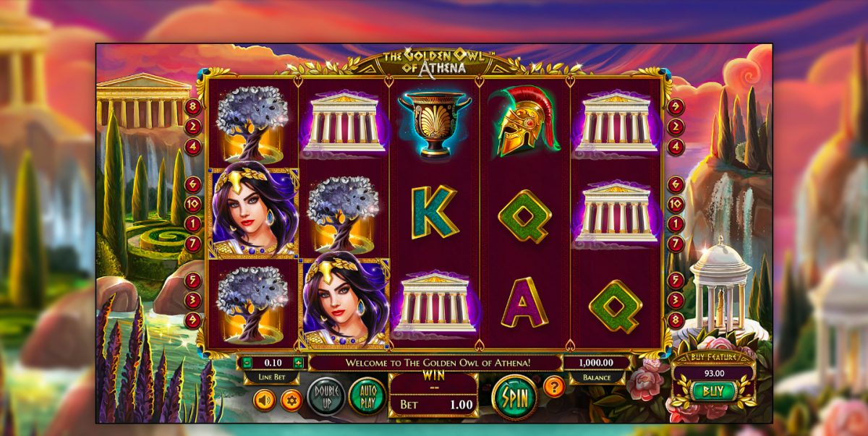Click the blue urn symbol
The image size is (868, 436).
pyautogui.click(x=435, y=123)
